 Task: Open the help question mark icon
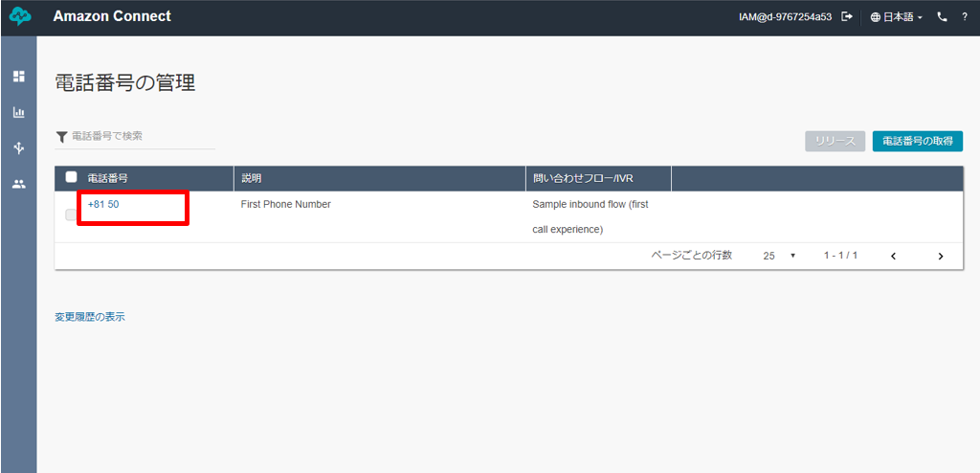[x=965, y=17]
